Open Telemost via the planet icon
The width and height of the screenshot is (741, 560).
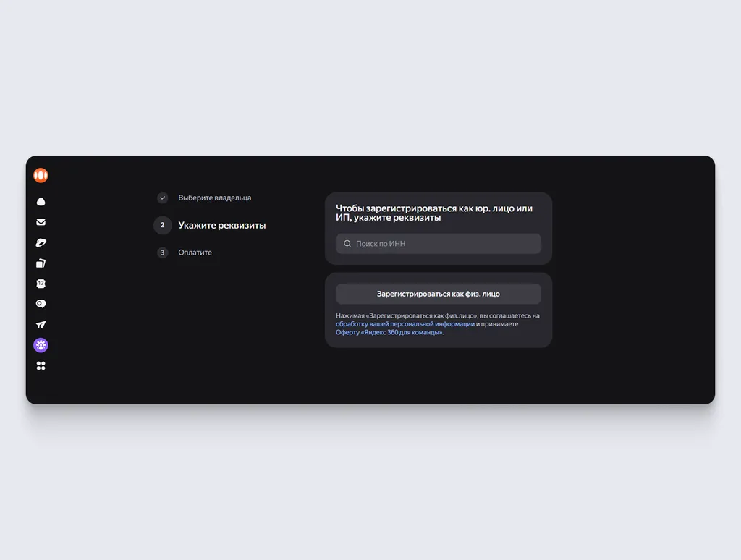pyautogui.click(x=41, y=242)
